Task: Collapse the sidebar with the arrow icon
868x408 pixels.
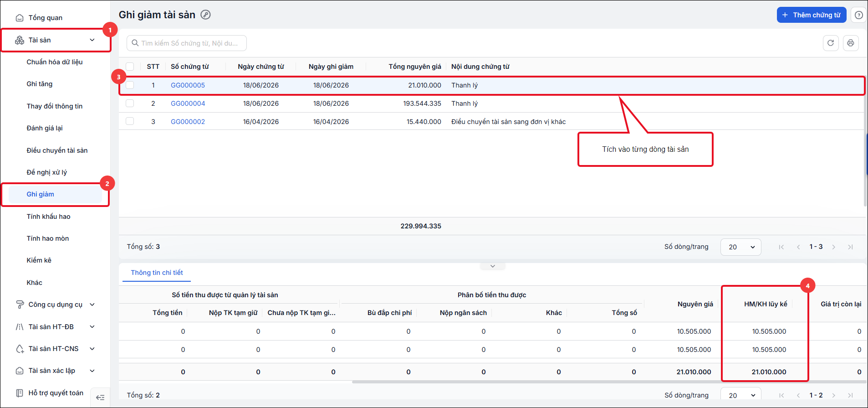Action: click(100, 398)
